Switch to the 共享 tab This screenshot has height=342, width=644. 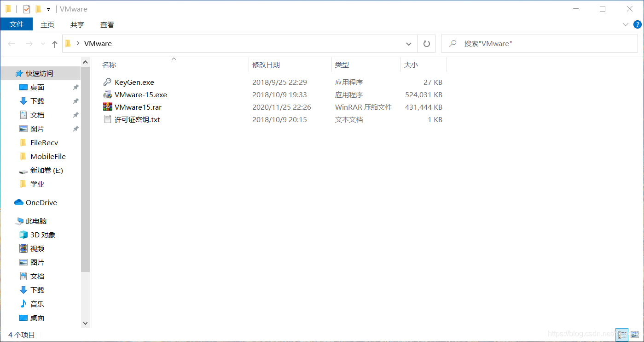click(77, 24)
